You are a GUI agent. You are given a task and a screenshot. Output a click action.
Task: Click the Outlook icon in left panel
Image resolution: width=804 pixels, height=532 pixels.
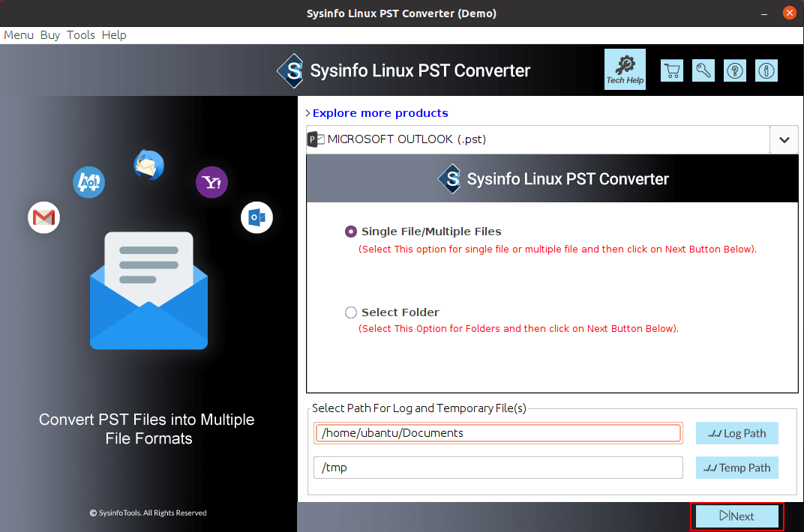click(x=257, y=217)
